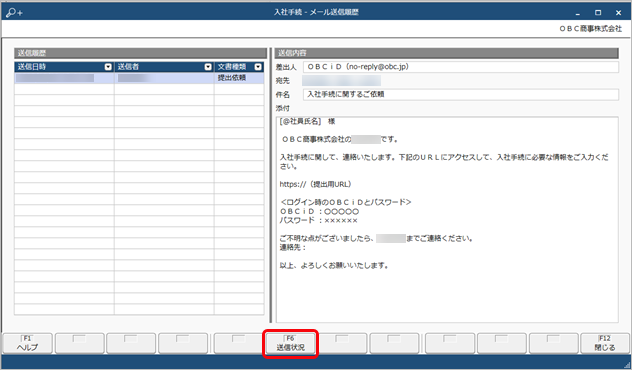Click 以上、よろしくお願いいたします line
The height and width of the screenshot is (370, 632).
334,266
